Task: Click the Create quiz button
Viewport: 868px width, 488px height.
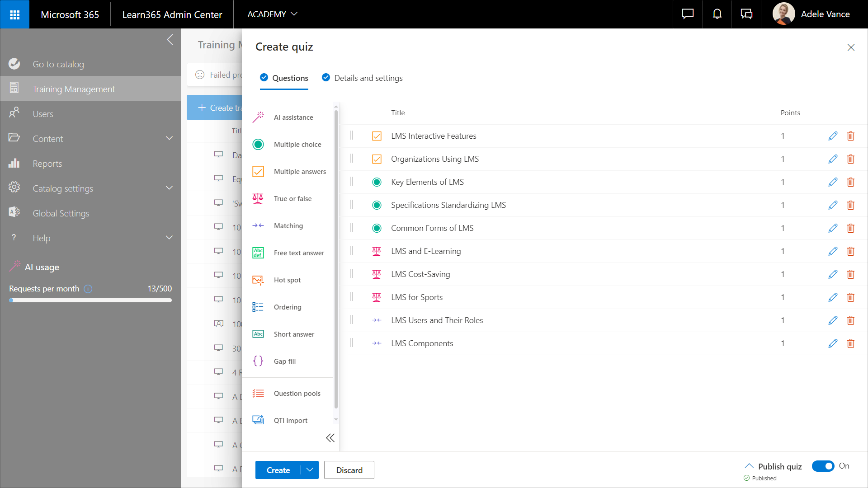Action: point(278,470)
